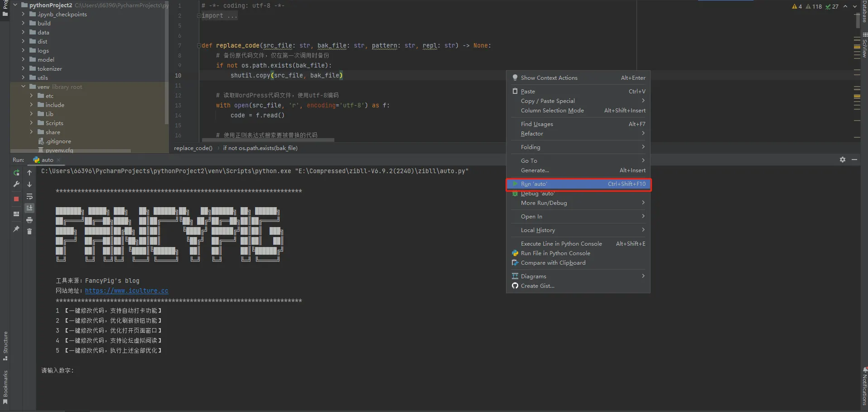Click the print console output icon
The image size is (868, 412).
[29, 220]
